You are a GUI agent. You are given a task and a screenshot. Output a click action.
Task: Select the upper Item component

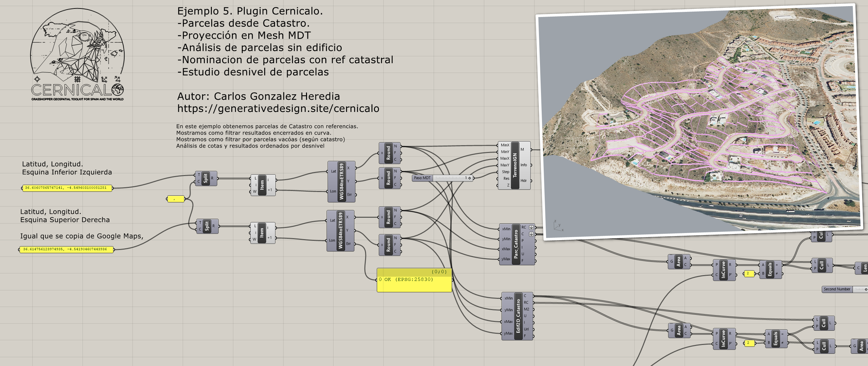[x=263, y=185]
